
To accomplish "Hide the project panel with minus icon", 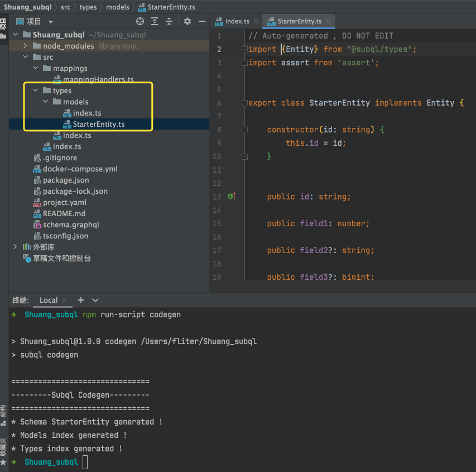I will 202,21.
